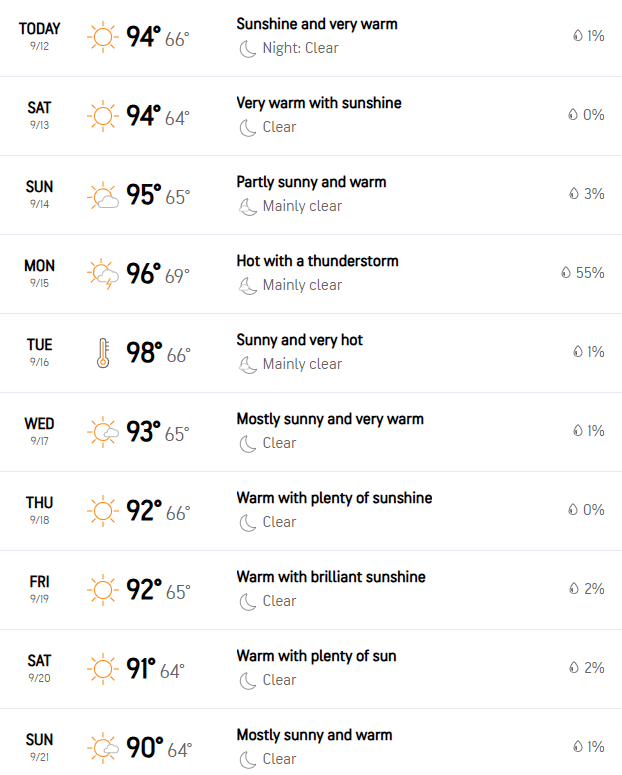Open the TODAY 9/12 forecast row

(311, 38)
